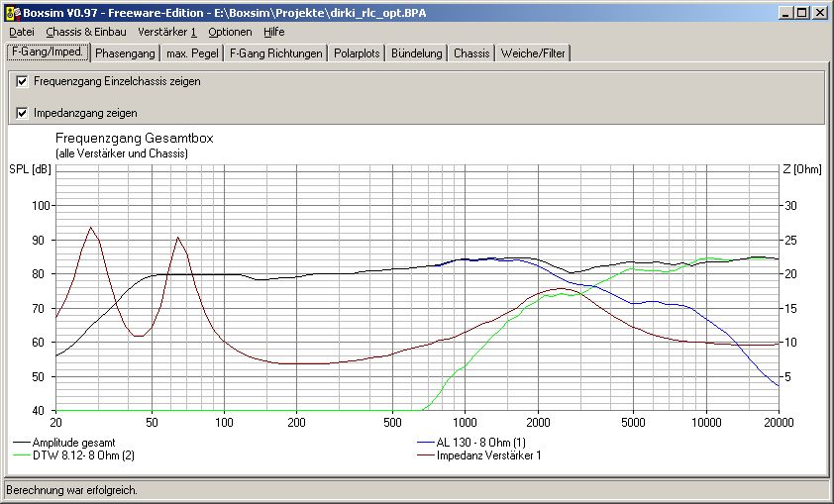Click the Boxsim application icon in title bar

(13, 13)
